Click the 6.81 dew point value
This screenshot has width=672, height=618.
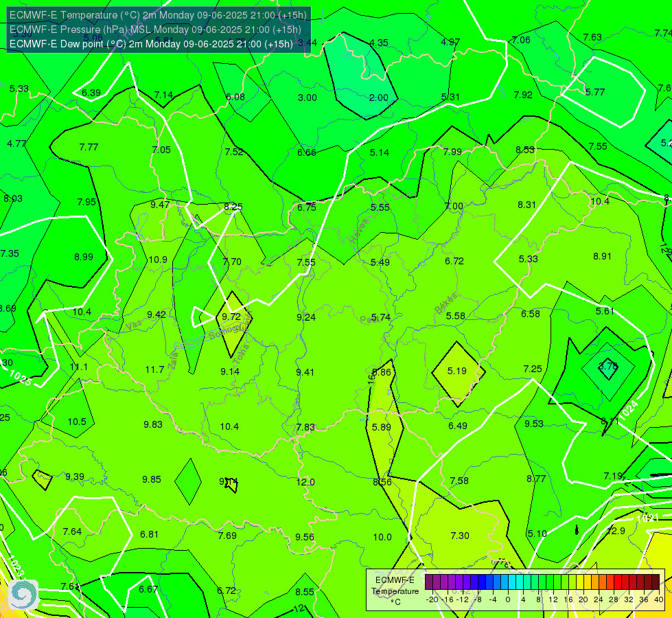149,534
